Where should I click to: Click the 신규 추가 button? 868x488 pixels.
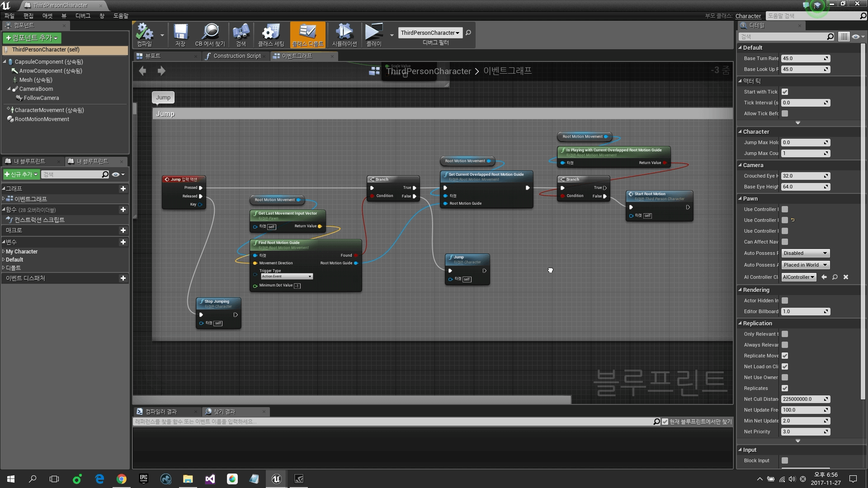coord(21,174)
